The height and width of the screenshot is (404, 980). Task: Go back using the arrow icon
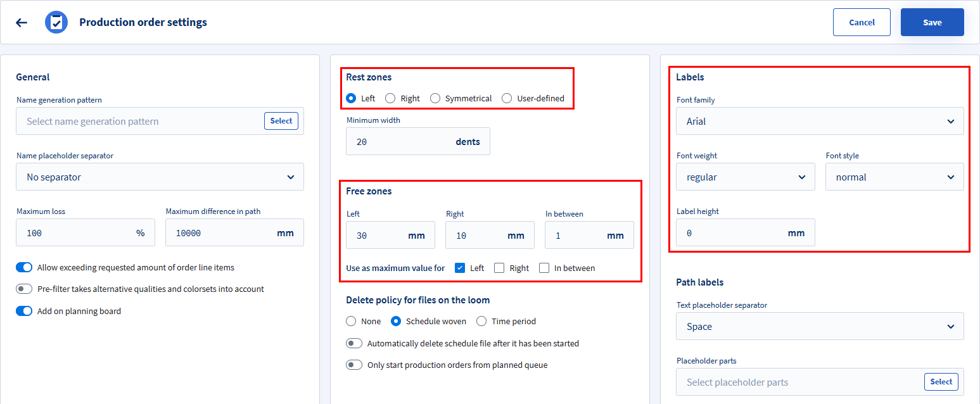pyautogui.click(x=22, y=22)
